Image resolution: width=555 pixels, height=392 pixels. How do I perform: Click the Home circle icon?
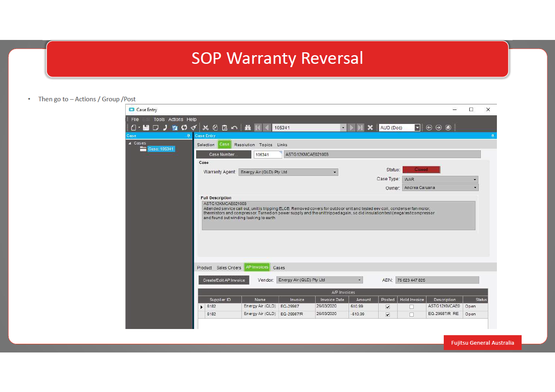tap(448, 128)
